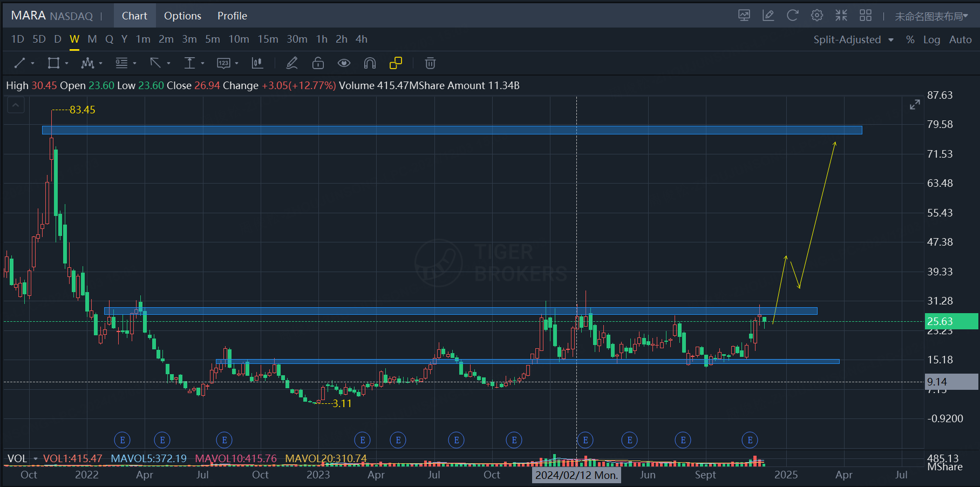
Task: Switch to the Options tab
Action: point(182,16)
